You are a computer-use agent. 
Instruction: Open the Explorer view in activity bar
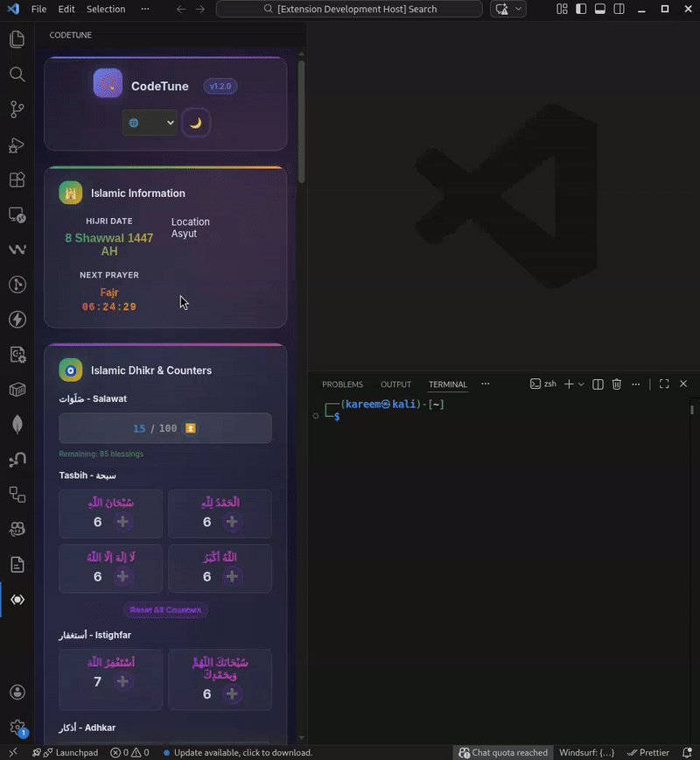[17, 39]
